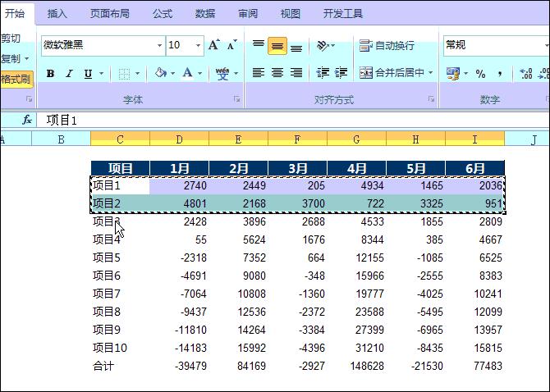The width and height of the screenshot is (550, 392).
Task: Click the 6月 header cell
Action: 475,168
